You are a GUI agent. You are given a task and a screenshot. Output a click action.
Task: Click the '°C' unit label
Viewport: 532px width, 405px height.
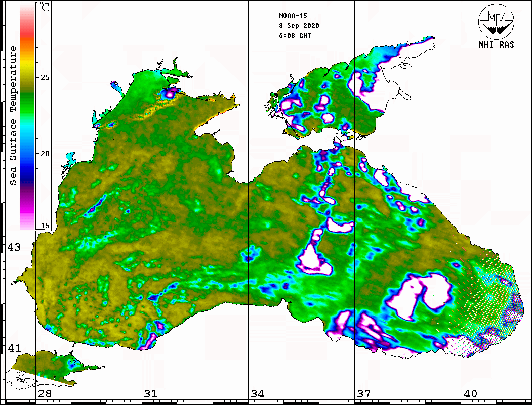point(44,7)
